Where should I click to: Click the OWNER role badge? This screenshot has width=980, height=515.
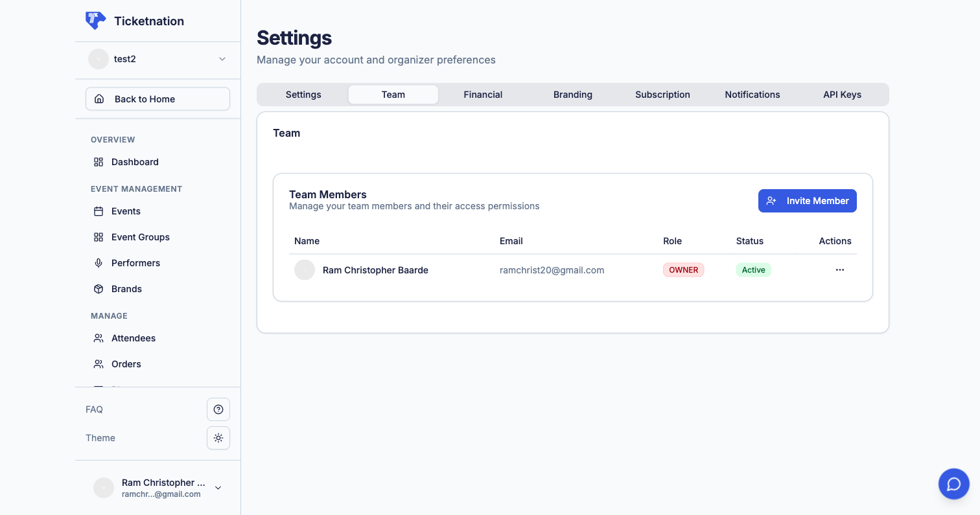point(683,269)
